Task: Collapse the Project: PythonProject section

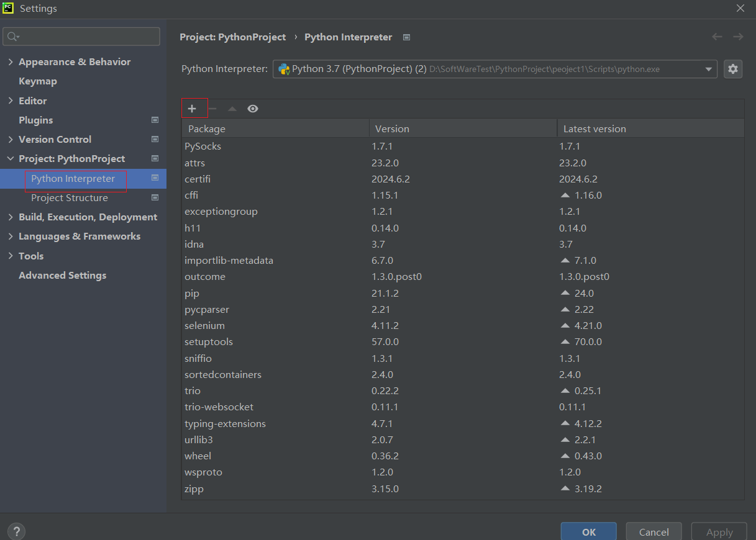Action: tap(11, 158)
